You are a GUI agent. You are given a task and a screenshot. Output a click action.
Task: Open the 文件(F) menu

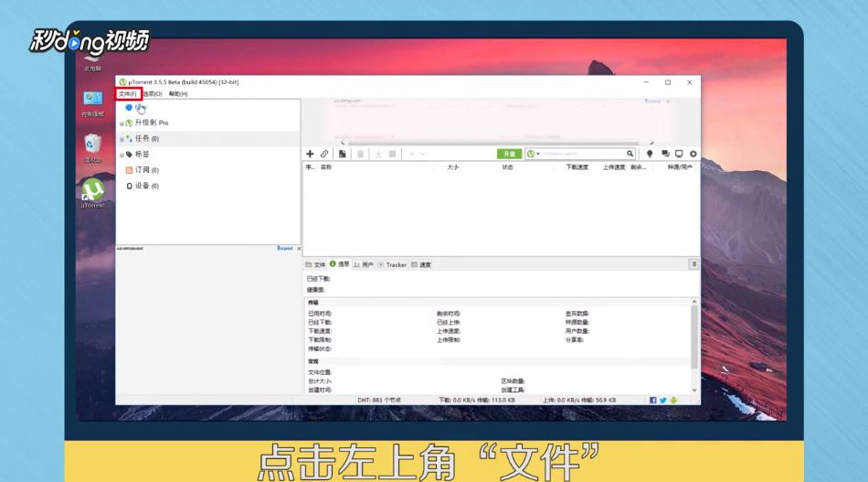click(127, 93)
